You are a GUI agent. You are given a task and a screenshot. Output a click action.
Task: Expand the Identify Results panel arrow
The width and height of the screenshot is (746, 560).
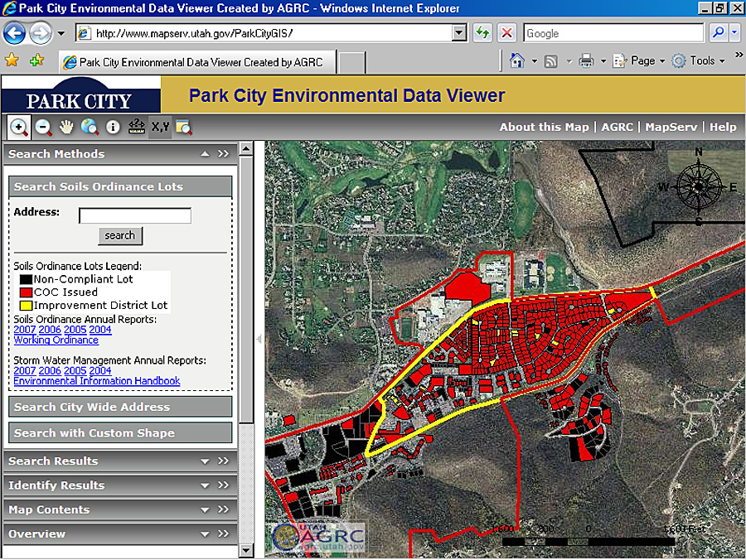[205, 485]
